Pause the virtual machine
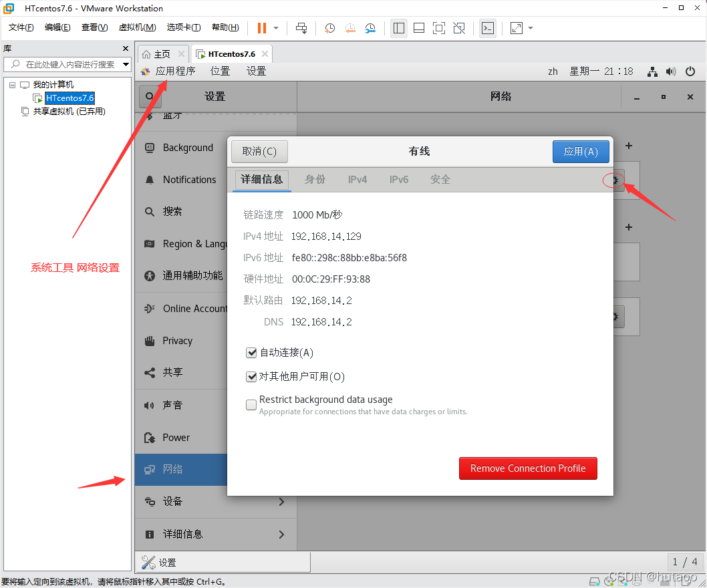 point(261,28)
